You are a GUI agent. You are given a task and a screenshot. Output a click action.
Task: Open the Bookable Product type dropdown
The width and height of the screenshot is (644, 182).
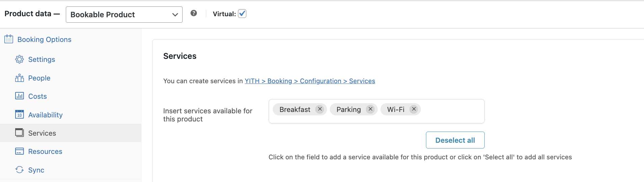(124, 15)
